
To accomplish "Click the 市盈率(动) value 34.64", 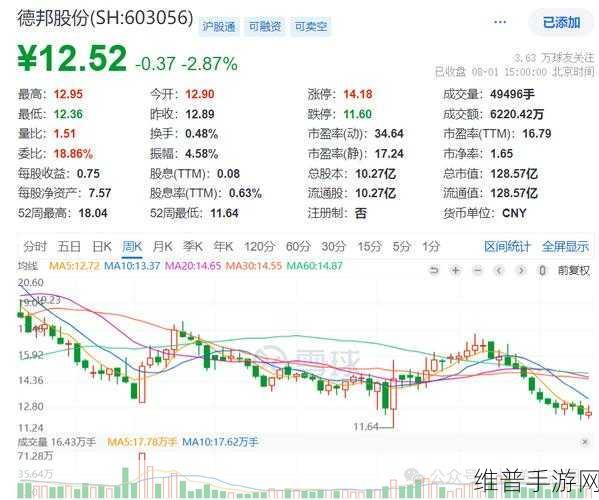I will (x=389, y=134).
